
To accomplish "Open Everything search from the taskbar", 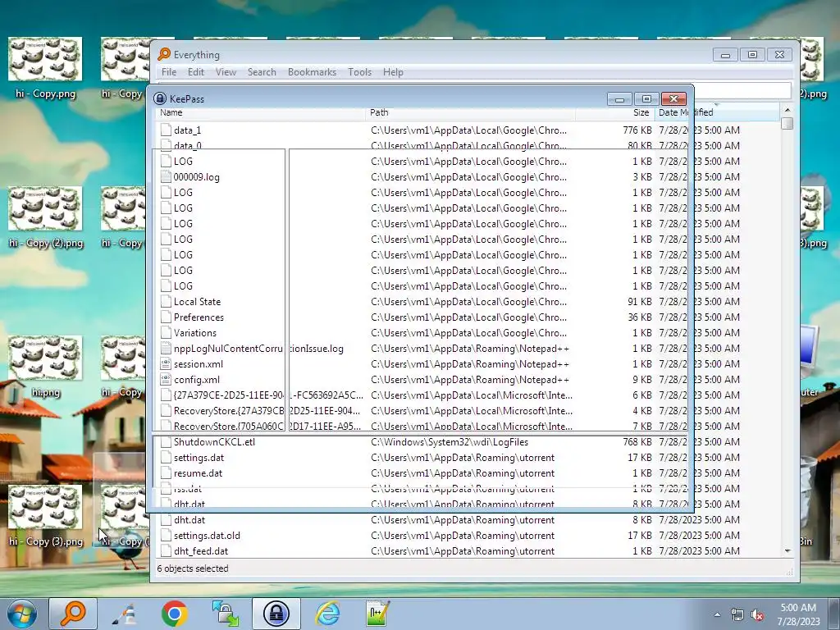I will coord(73,614).
